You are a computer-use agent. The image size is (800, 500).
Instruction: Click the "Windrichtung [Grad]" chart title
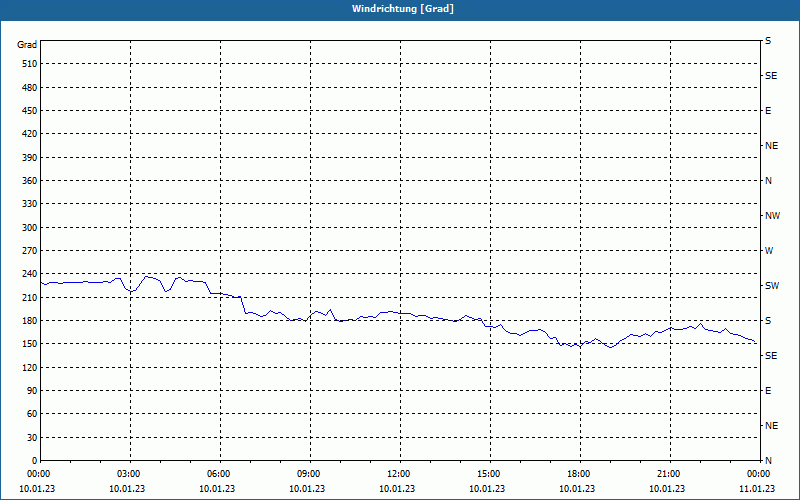tap(403, 9)
